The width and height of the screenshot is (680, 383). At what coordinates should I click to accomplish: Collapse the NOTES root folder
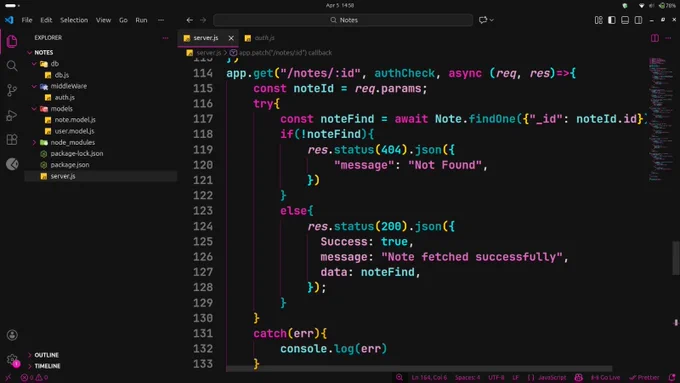tap(29, 52)
